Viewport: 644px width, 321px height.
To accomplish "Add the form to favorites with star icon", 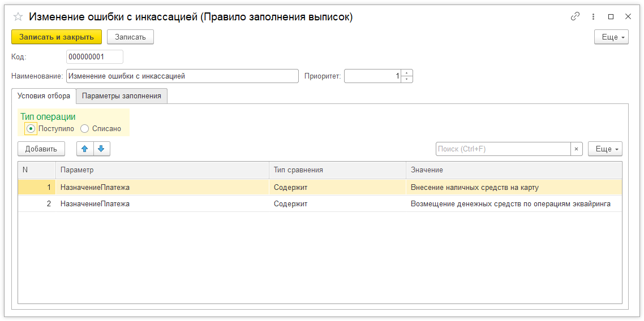I will pos(18,17).
